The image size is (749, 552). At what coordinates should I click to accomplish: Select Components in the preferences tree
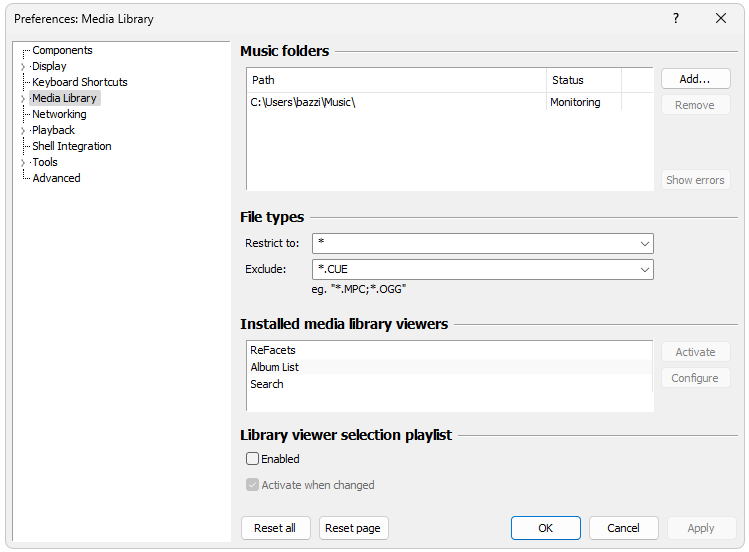pyautogui.click(x=62, y=50)
